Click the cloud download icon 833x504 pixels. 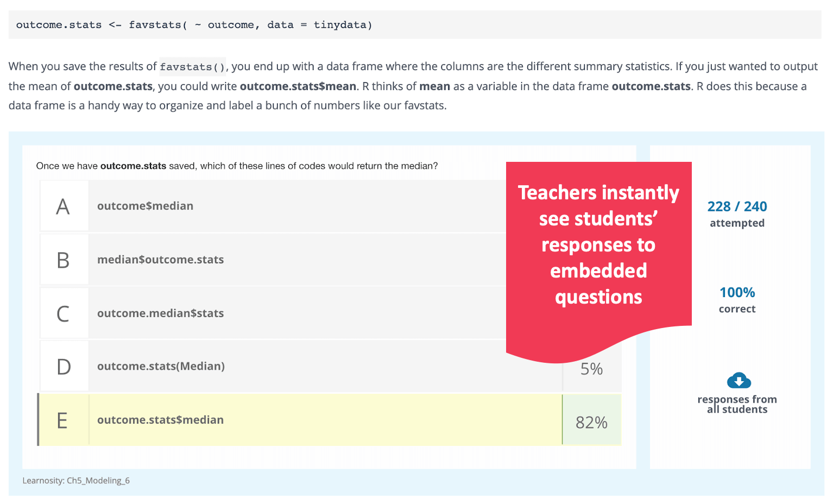739,380
